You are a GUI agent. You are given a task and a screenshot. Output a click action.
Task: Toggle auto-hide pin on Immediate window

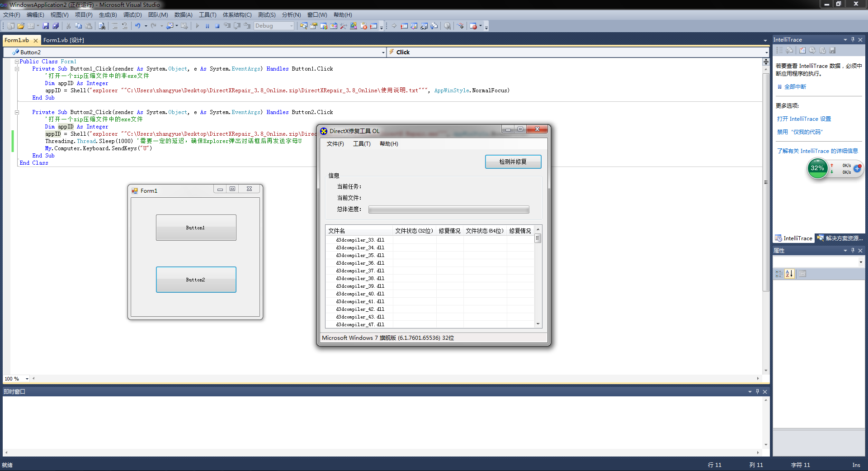tap(758, 391)
